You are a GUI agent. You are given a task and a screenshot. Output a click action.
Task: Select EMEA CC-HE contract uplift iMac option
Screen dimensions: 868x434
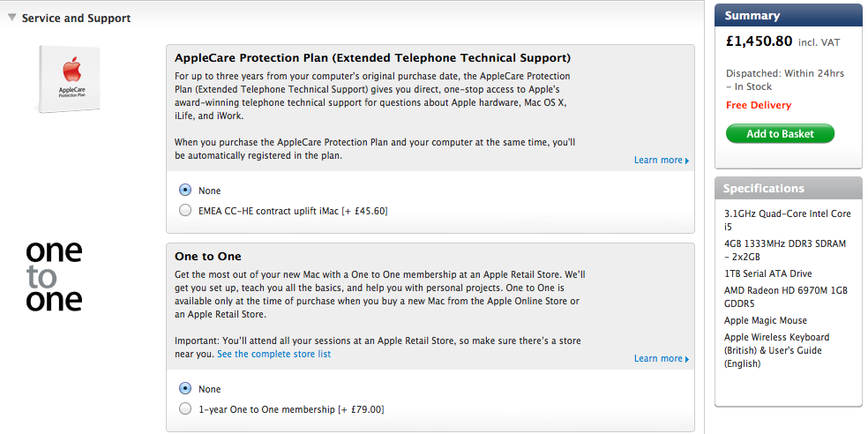click(184, 211)
